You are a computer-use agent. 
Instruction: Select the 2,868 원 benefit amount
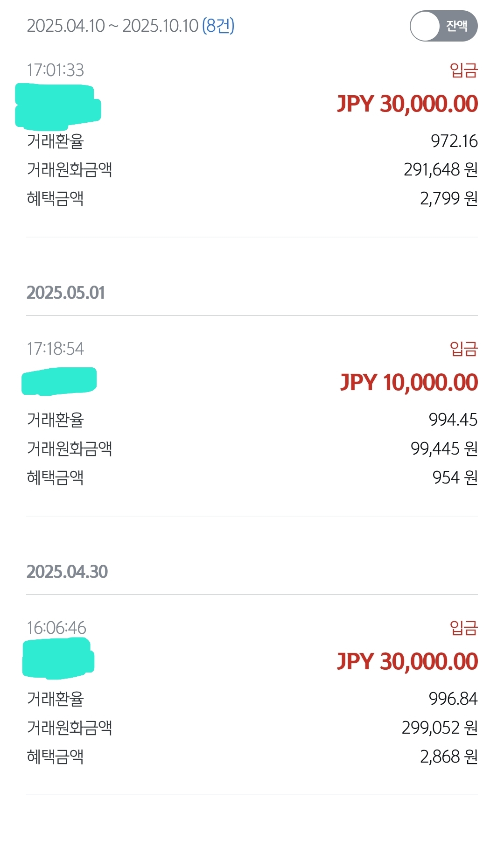pyautogui.click(x=448, y=757)
